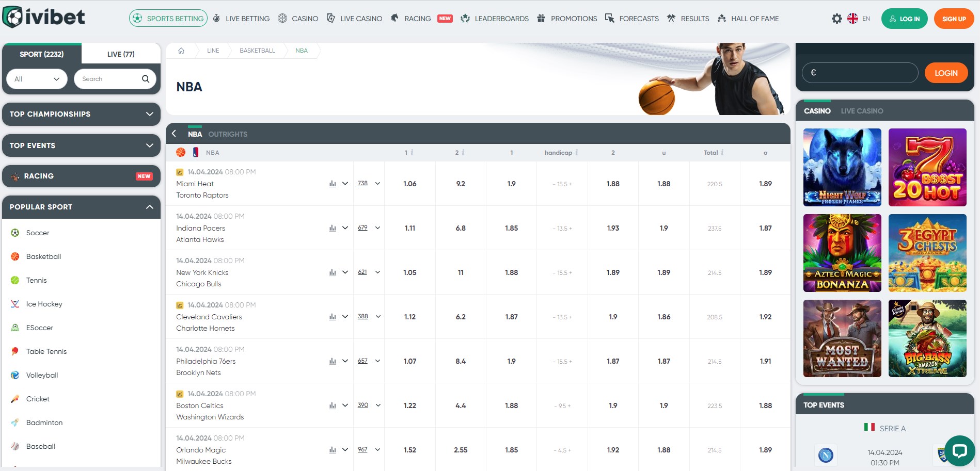Image resolution: width=980 pixels, height=471 pixels.
Task: Click the basketball icon in NBA header row
Action: [x=181, y=152]
